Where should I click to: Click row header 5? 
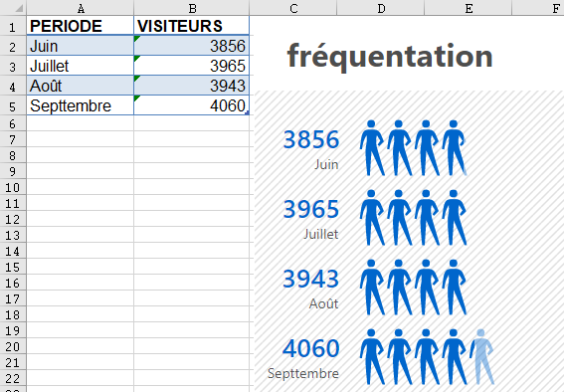[x=13, y=105]
